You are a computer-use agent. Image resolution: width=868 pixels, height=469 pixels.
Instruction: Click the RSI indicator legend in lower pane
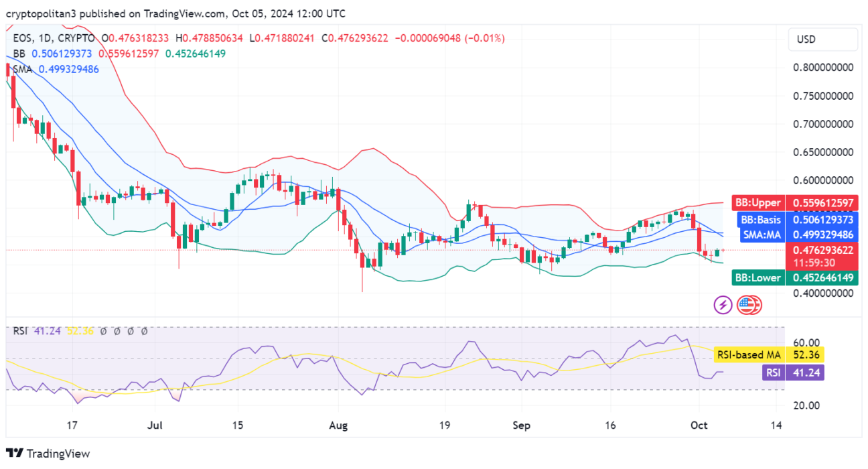pyautogui.click(x=20, y=330)
